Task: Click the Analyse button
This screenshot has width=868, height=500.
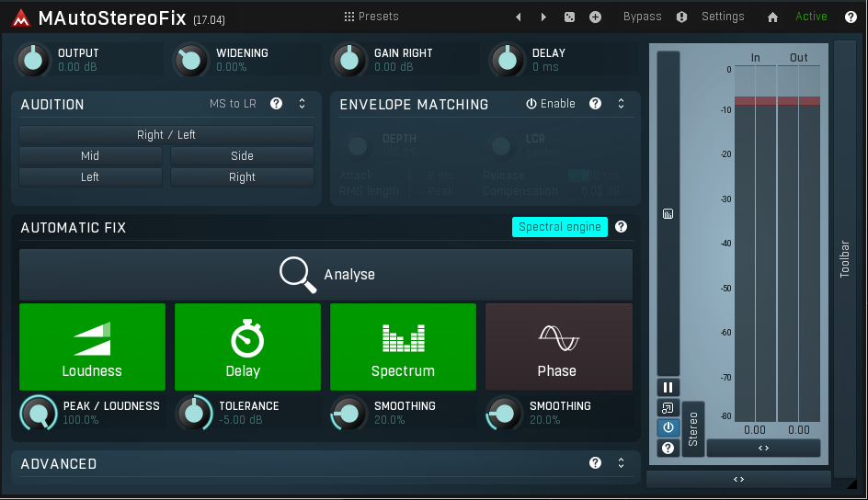Action: point(326,275)
